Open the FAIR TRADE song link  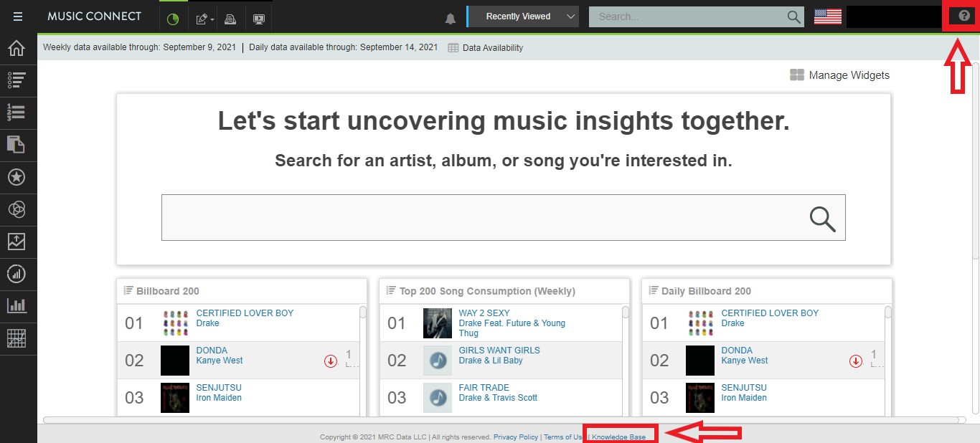[484, 388]
